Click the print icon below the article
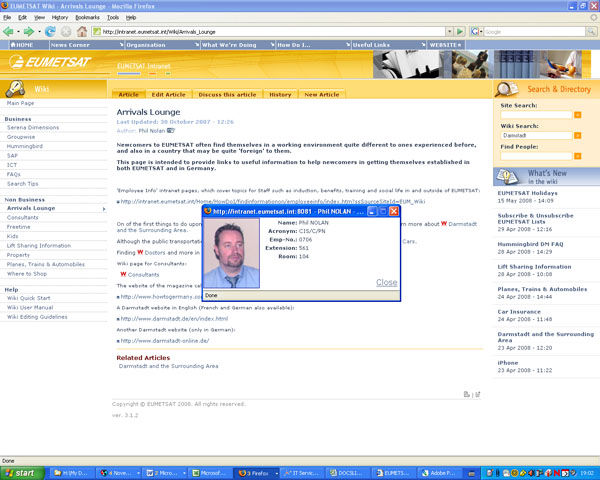The width and height of the screenshot is (600, 480). coord(466,394)
